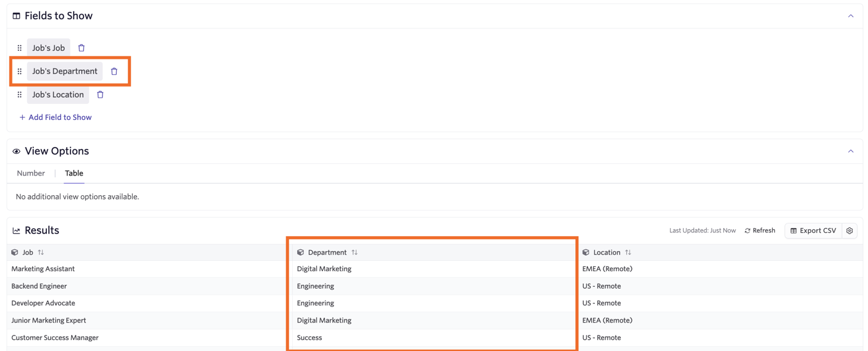Refresh the results
Screen dimensions: 868x351
click(760, 230)
